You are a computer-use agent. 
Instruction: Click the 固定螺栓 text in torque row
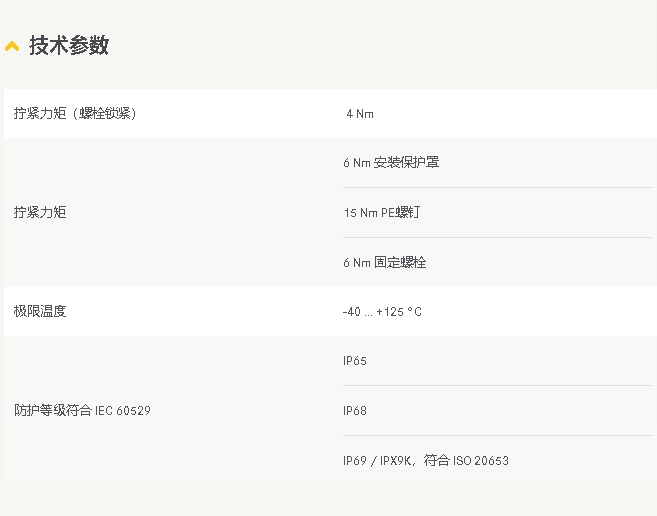pyautogui.click(x=400, y=262)
